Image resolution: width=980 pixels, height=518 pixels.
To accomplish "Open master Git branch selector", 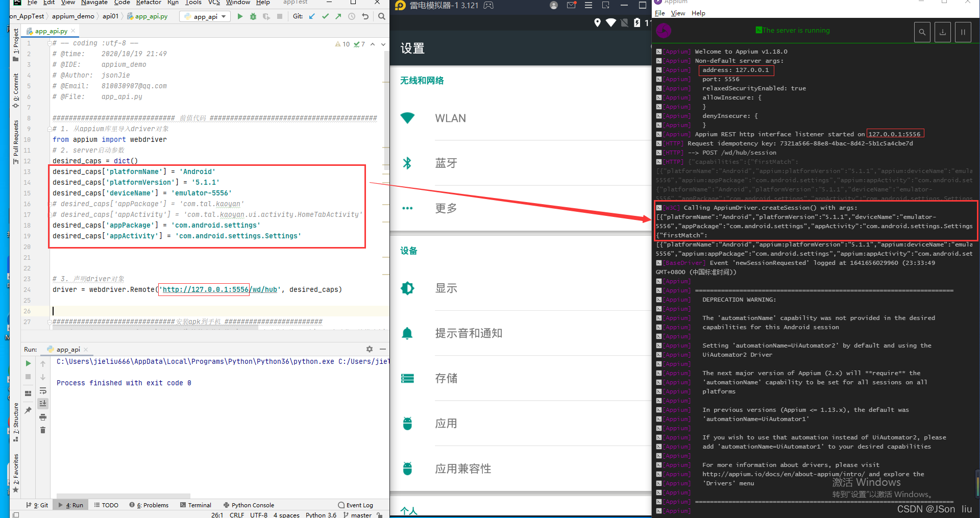I will click(358, 514).
